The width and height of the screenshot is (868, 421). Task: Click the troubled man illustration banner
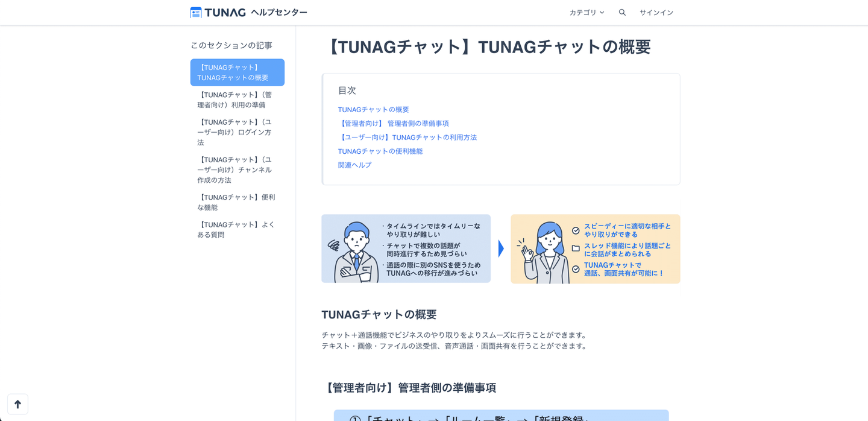[406, 248]
